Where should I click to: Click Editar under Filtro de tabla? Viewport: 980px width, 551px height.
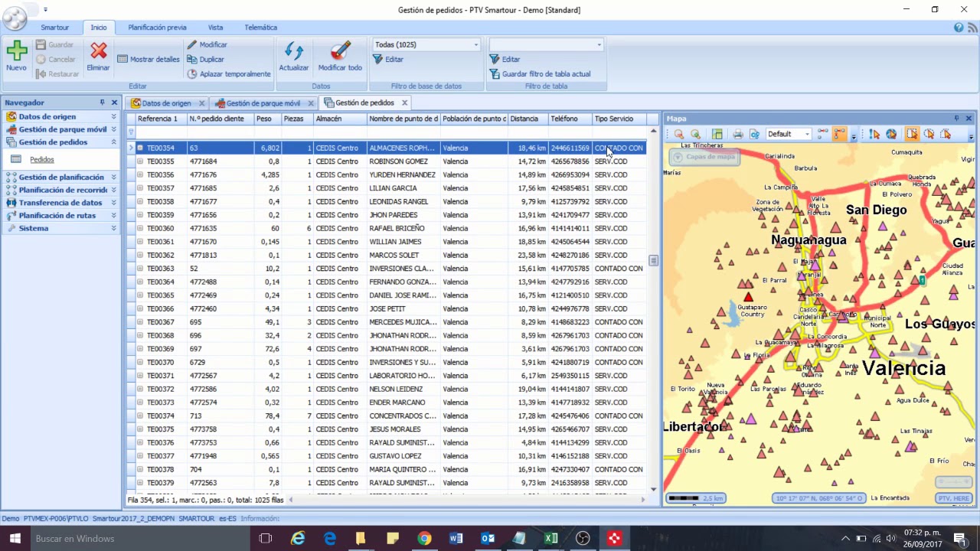505,59
